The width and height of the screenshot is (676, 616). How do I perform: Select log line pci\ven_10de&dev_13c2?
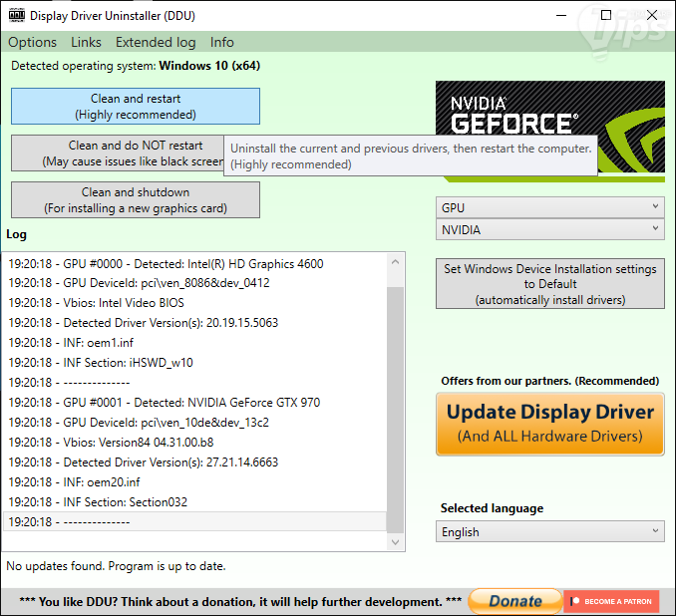click(194, 422)
